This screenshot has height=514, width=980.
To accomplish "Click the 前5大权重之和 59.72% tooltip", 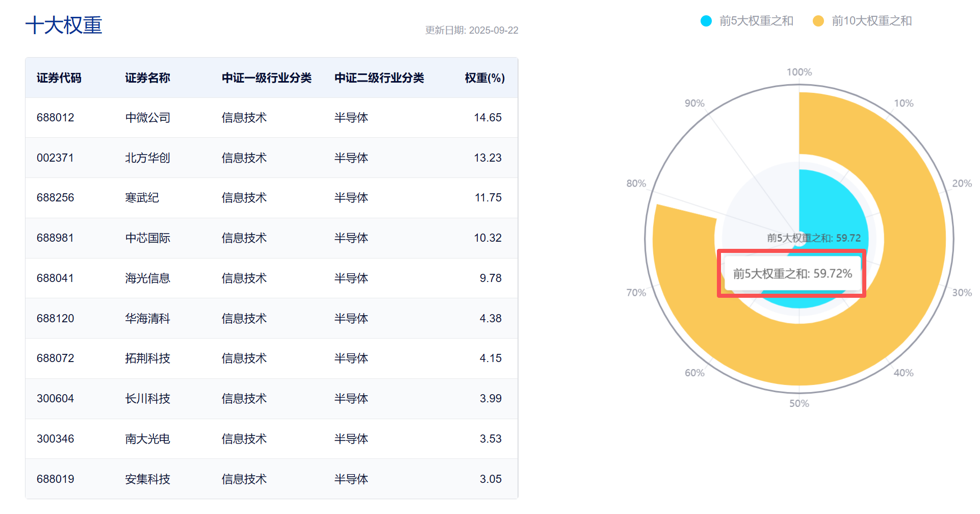I will coord(792,274).
